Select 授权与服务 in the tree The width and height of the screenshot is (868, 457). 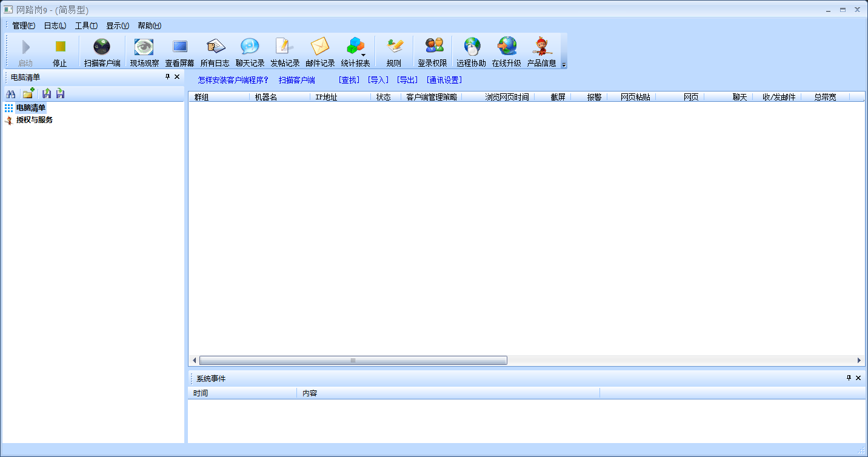click(34, 120)
